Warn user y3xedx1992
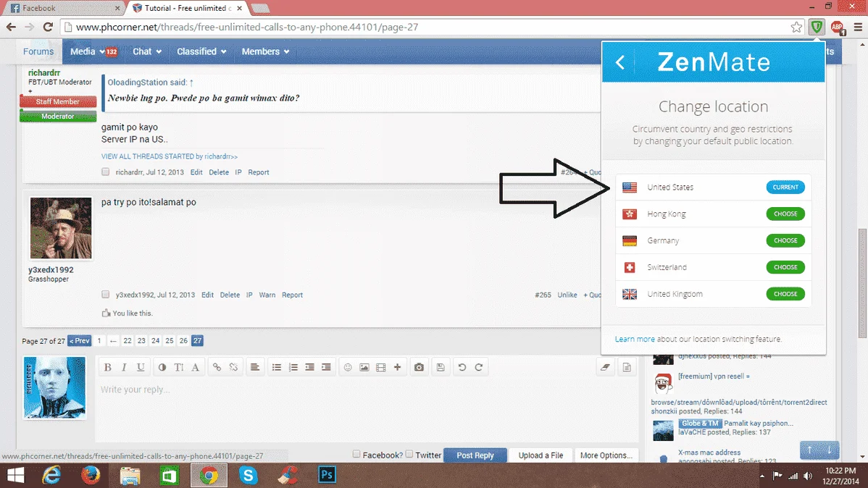868x488 pixels. [267, 295]
